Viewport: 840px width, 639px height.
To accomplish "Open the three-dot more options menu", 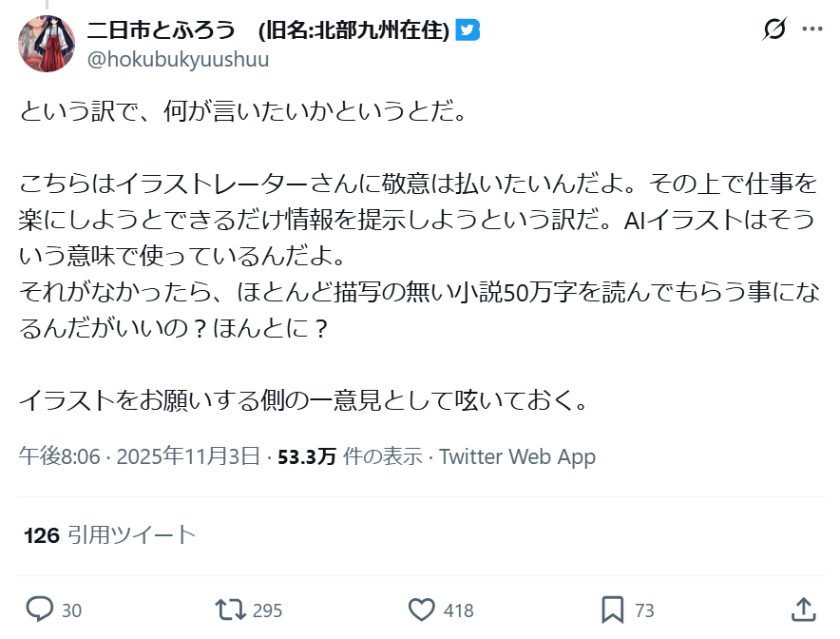I will tap(812, 30).
